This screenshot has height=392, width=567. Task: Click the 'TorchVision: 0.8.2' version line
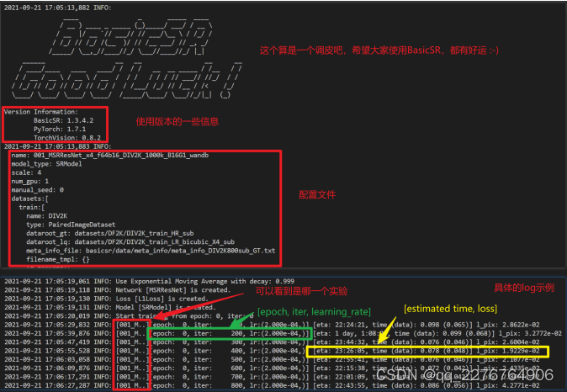pos(67,138)
